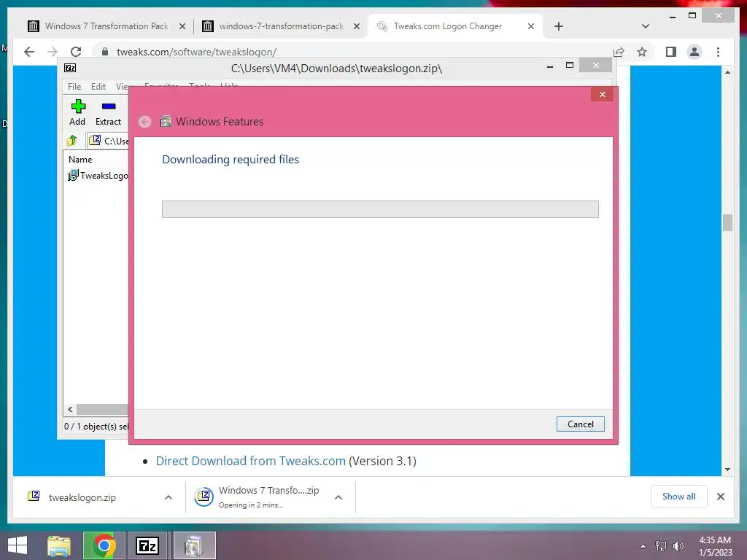Click the share page icon

tap(619, 52)
